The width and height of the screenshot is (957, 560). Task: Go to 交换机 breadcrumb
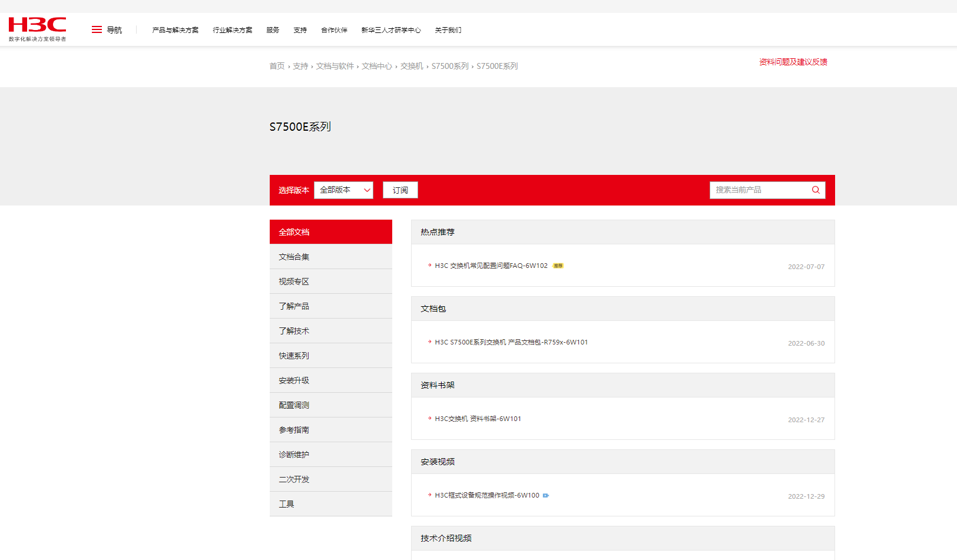(x=412, y=66)
